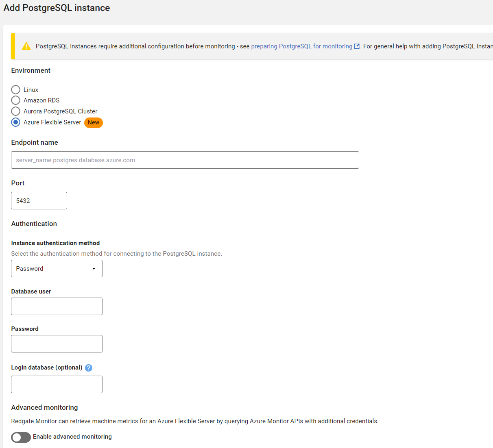Click the Enable advanced monitoring label
Viewport: 493px width, 448px height.
point(72,437)
